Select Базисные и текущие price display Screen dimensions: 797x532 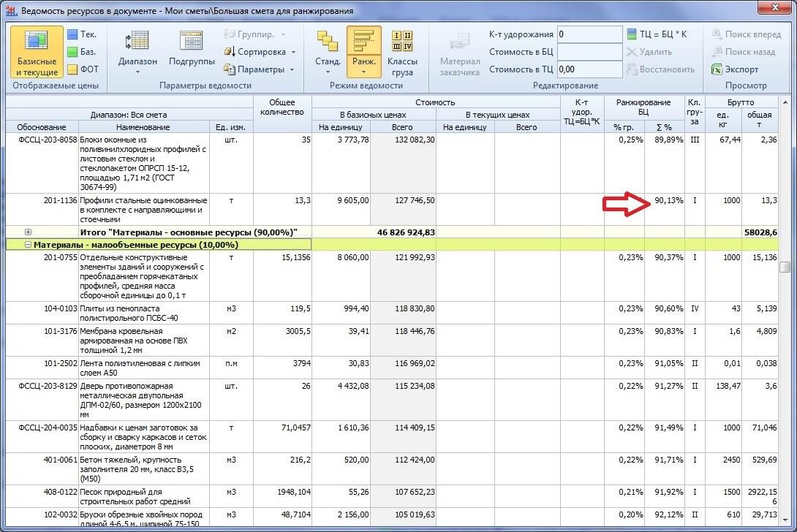[37, 52]
